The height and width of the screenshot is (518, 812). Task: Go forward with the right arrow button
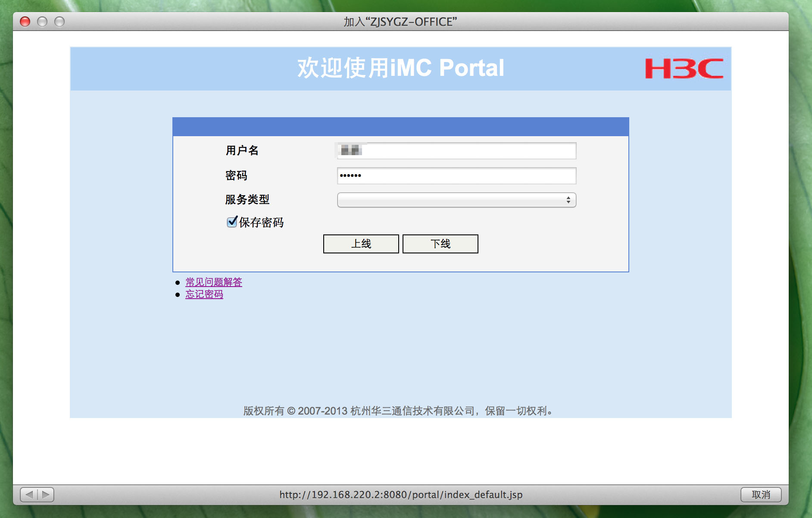[x=46, y=494]
